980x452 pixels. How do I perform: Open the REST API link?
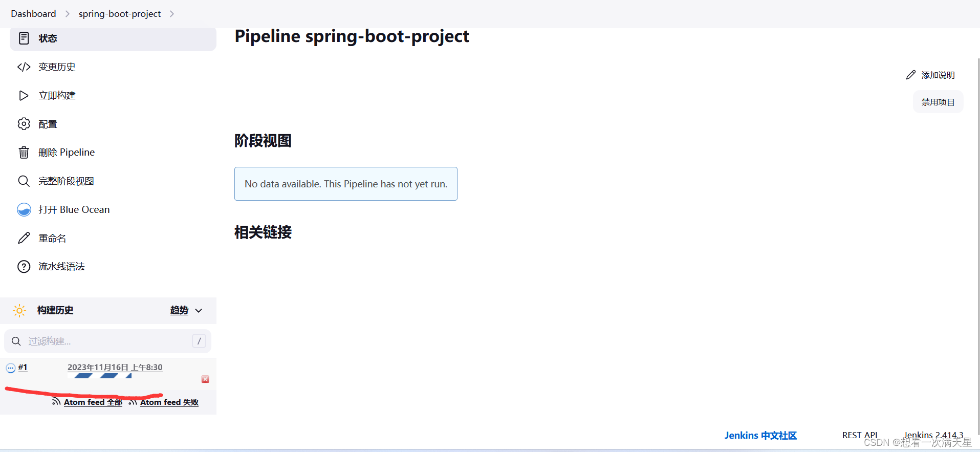860,435
